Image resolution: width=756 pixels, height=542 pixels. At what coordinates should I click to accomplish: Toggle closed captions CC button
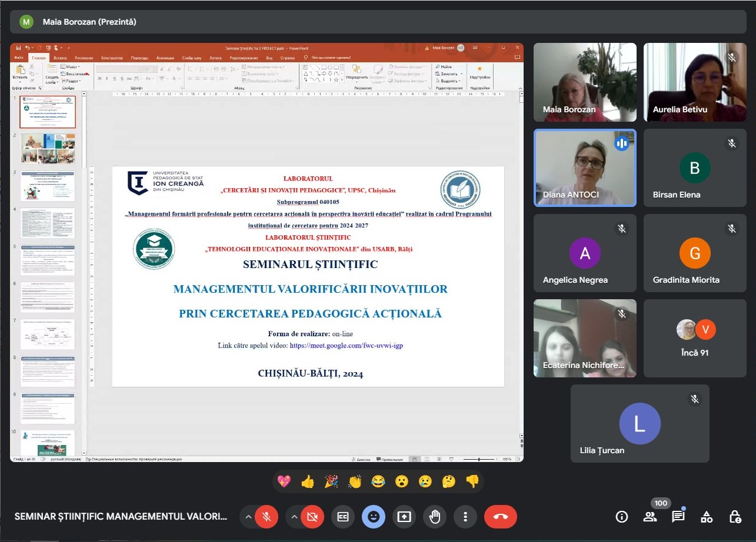tap(343, 517)
